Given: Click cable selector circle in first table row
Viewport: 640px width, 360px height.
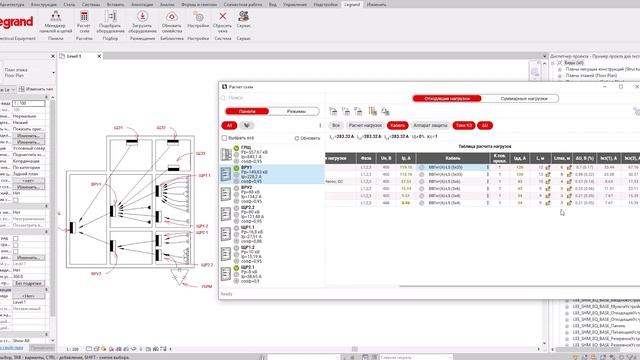Looking at the screenshot, I should click(x=422, y=167).
